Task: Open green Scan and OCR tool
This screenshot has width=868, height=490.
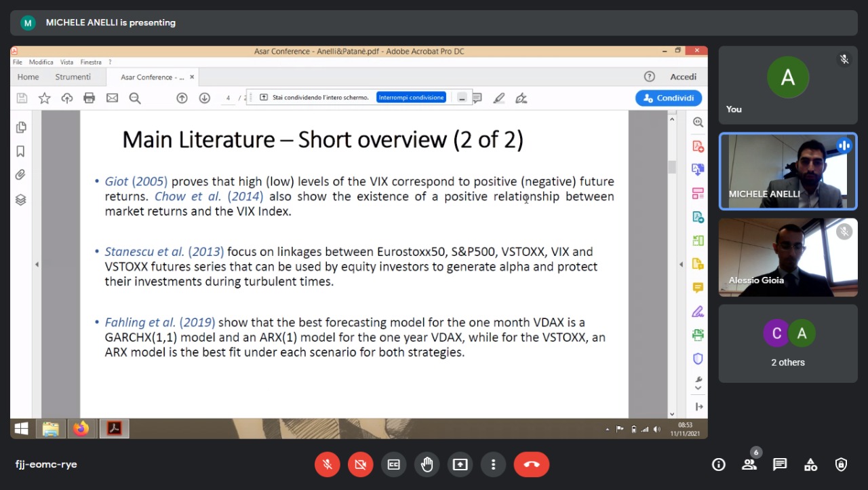Action: [698, 240]
